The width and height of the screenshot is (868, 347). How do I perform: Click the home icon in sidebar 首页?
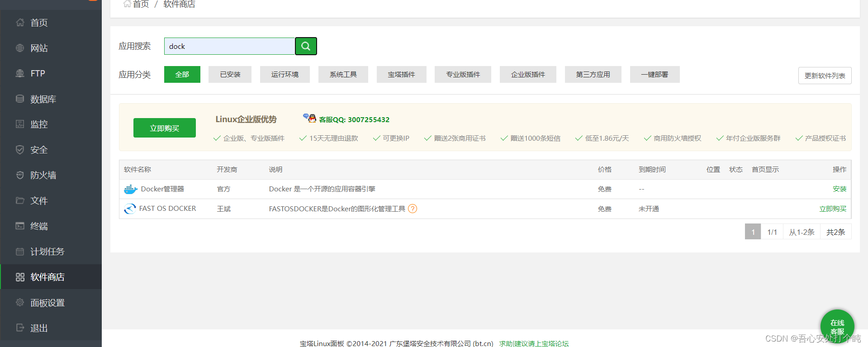tap(20, 22)
